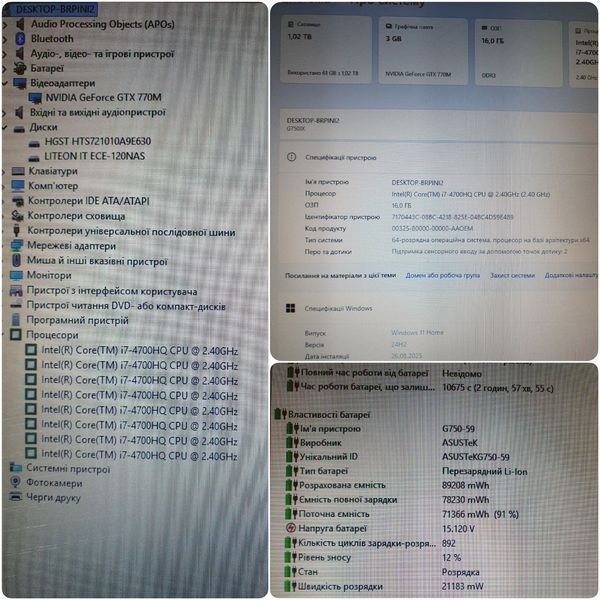600x600 pixels.
Task: Select the Ідентифікатор пристрою value
Action: 452,217
